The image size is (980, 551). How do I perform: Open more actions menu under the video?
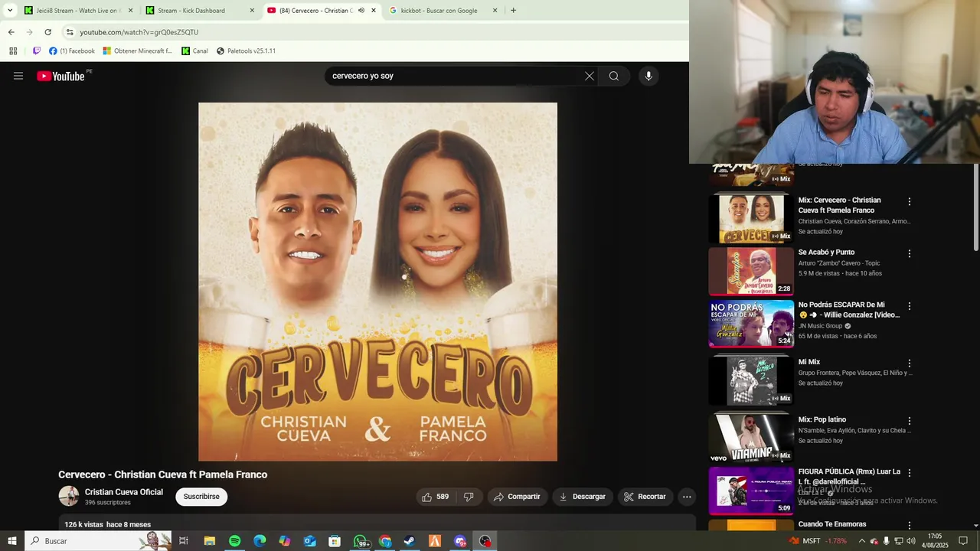(687, 497)
